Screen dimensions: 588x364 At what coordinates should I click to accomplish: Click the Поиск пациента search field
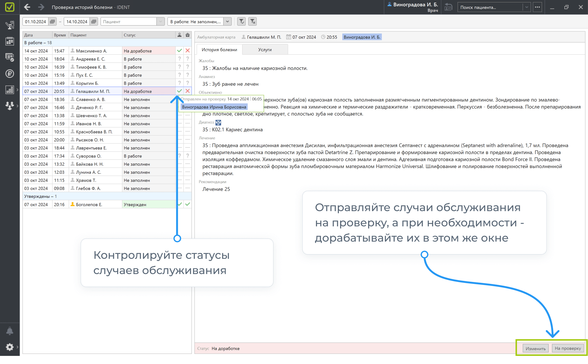click(490, 7)
